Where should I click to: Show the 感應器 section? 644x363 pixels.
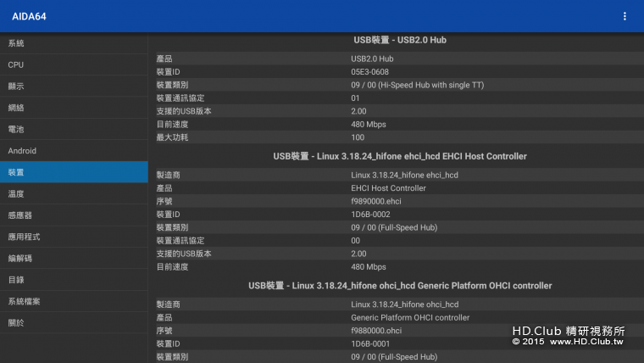(x=74, y=215)
